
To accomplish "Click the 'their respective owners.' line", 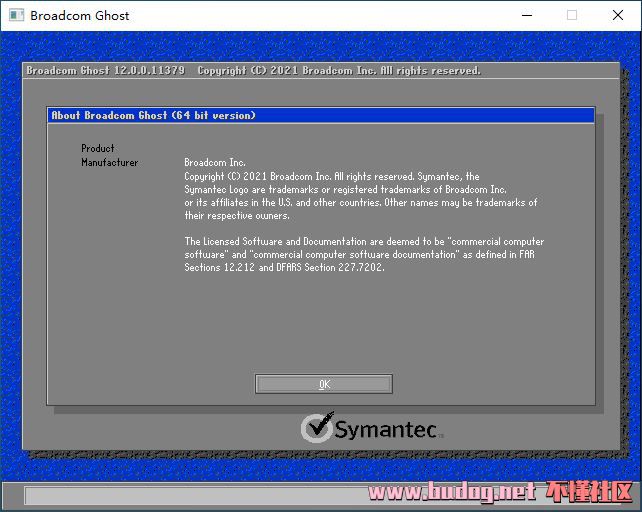I will coord(237,215).
